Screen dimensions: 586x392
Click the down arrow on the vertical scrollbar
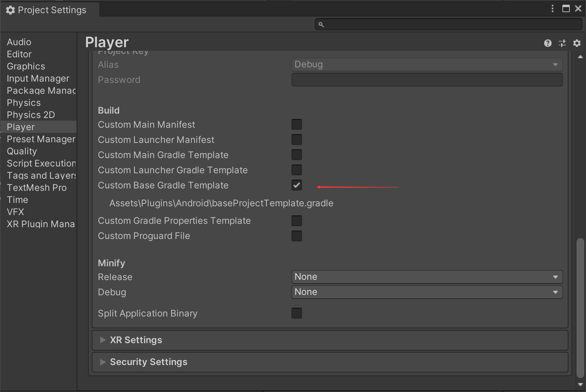[x=581, y=385]
